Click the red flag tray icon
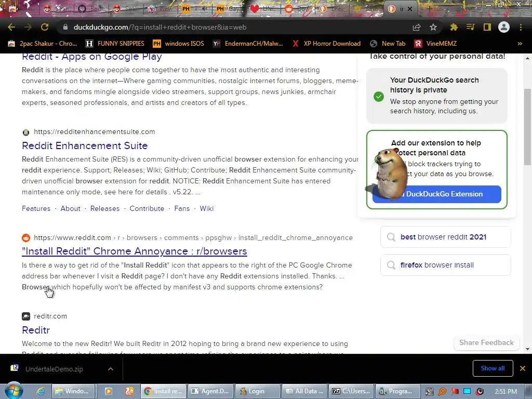The height and width of the screenshot is (399, 532). [455, 392]
